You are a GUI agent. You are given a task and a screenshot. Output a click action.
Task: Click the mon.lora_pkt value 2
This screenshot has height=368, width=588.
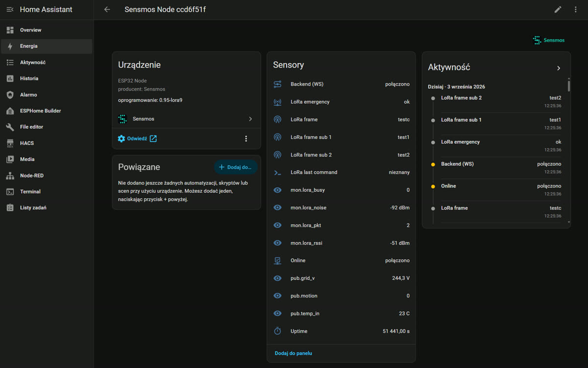coord(408,225)
